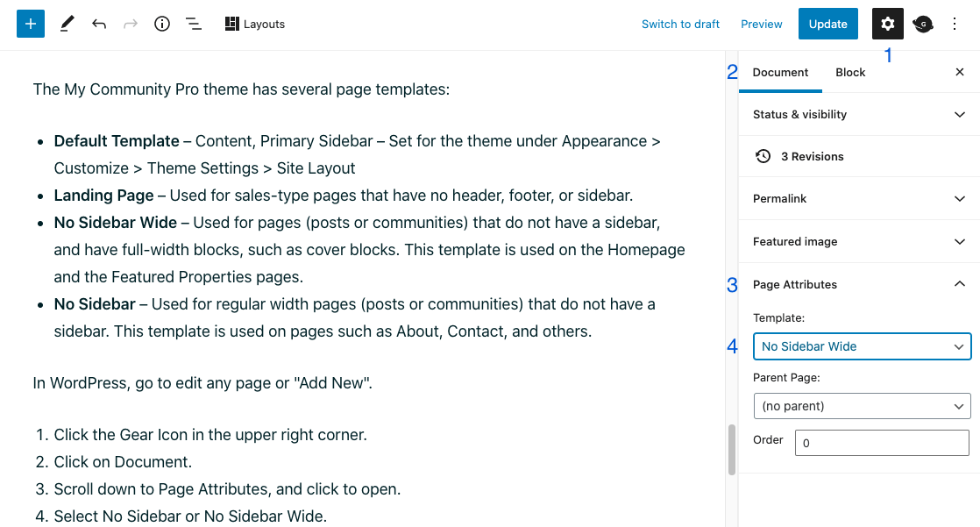
Task: Click the 'Parent Page:' label
Action: (786, 378)
